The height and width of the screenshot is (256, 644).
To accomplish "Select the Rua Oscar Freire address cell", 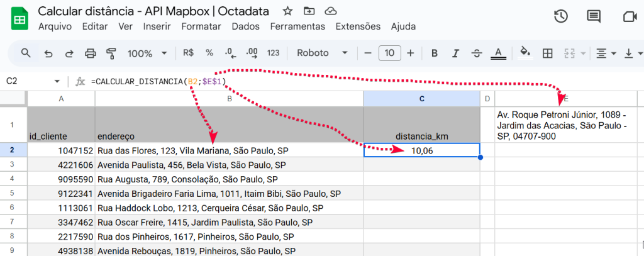I will (229, 222).
